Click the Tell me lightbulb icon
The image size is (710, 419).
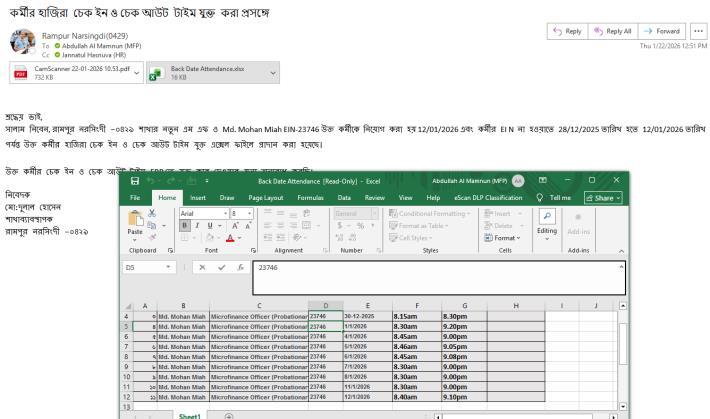click(543, 198)
